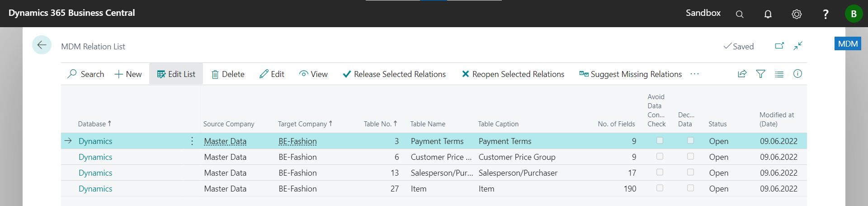Open Dynamics link in Salesperson/Purchaser row

tap(95, 173)
